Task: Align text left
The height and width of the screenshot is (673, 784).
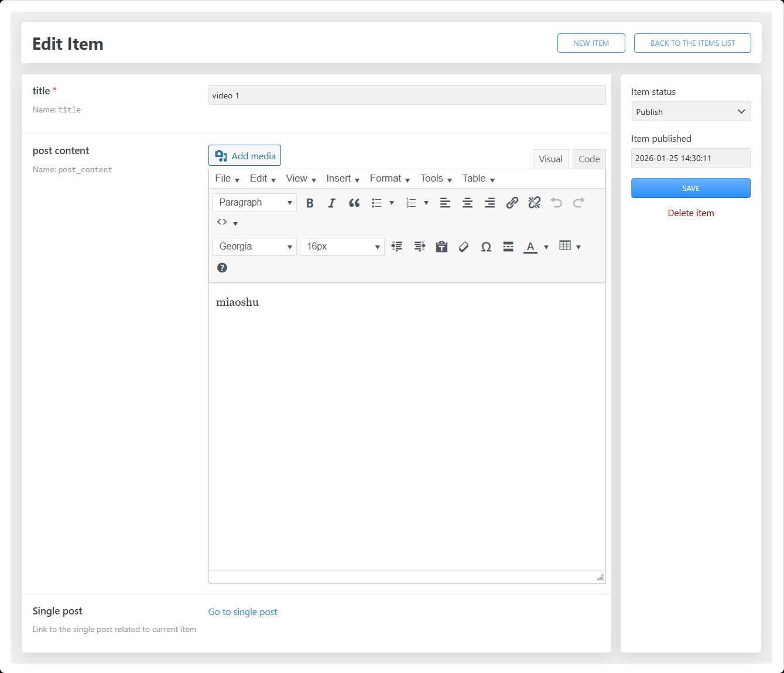Action: pos(445,203)
